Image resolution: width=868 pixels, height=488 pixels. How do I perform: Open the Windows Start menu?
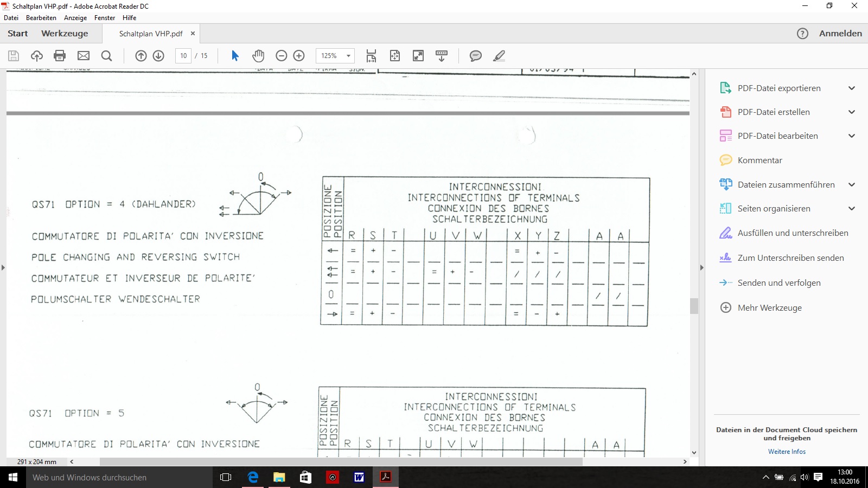[13, 477]
